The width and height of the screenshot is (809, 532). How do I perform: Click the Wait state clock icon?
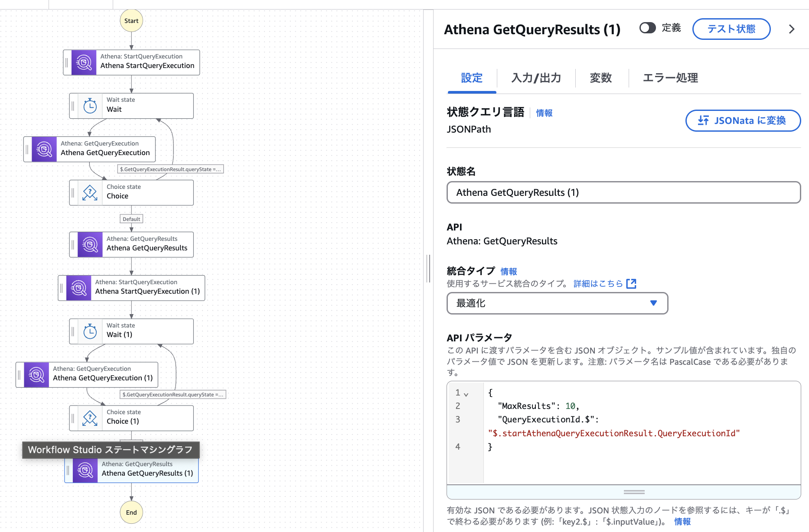90,106
